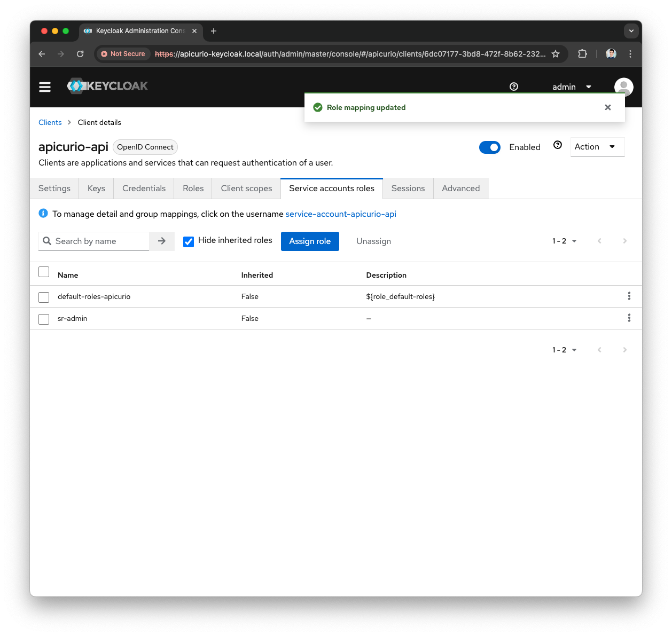Expand top 1-2 per-page dropdown
The width and height of the screenshot is (672, 636).
pos(565,241)
